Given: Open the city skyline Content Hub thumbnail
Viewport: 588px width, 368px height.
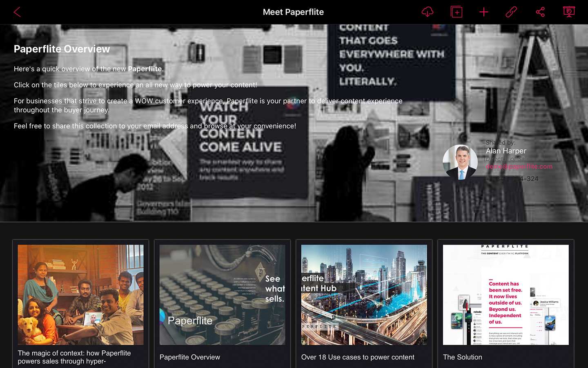Looking at the screenshot, I should 364,295.
